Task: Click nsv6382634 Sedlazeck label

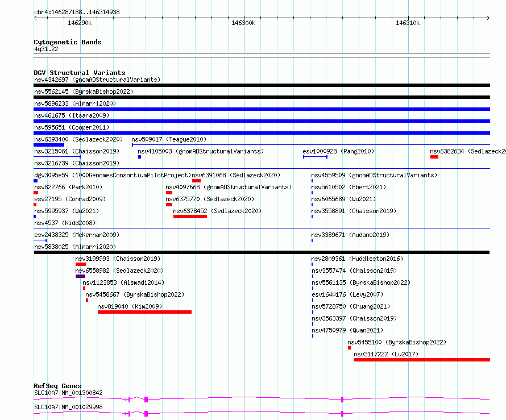Action: pyautogui.click(x=467, y=151)
